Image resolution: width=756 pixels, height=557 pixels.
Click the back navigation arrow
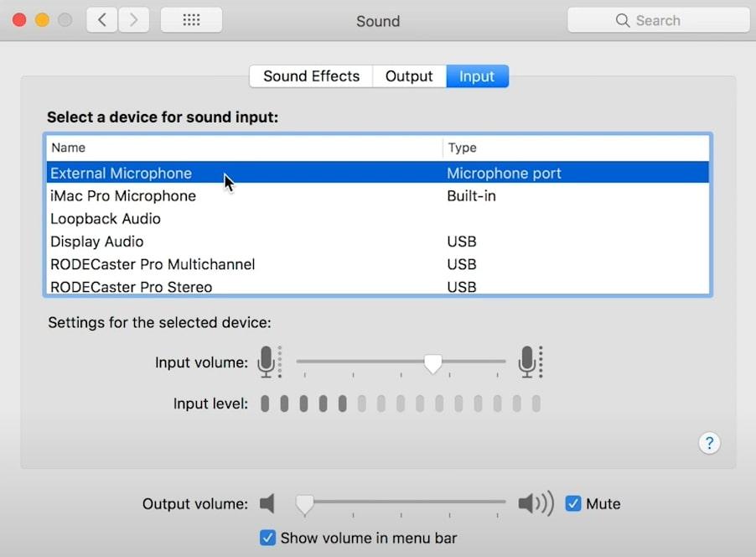click(102, 20)
